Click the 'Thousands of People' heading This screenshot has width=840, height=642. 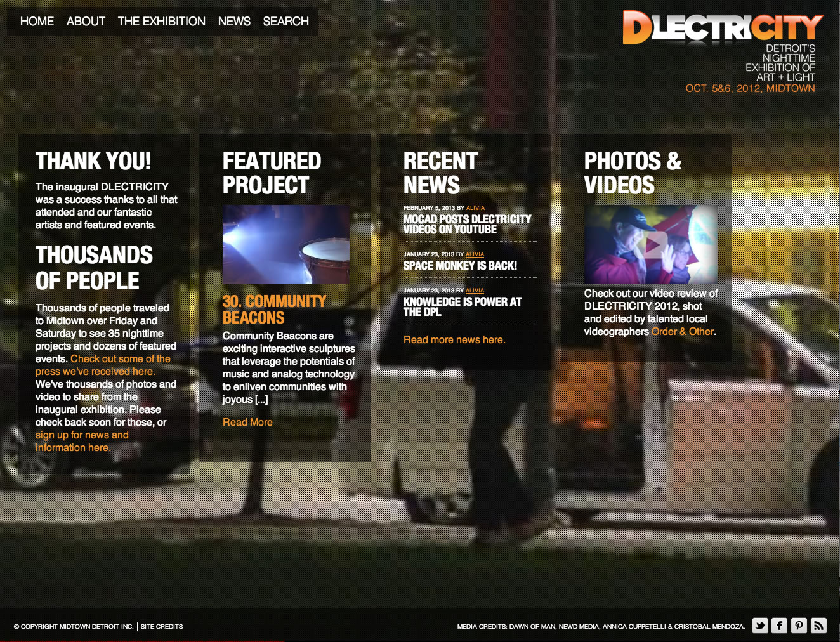[94, 268]
